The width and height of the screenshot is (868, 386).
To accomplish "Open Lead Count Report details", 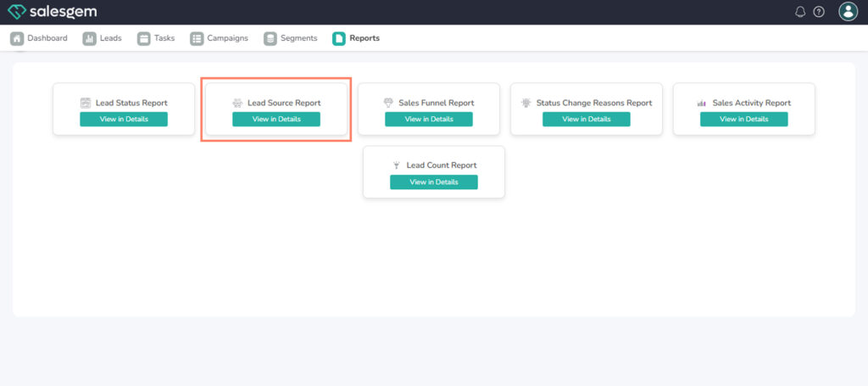I will pos(434,182).
